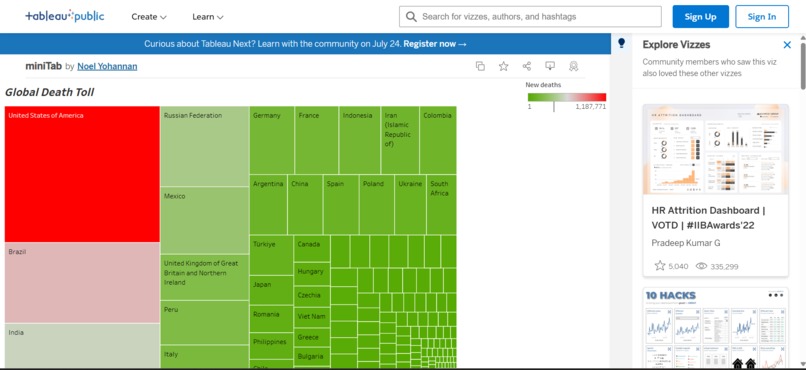The width and height of the screenshot is (806, 370).
Task: Select the Russian Federation treemap tile
Action: coord(205,146)
